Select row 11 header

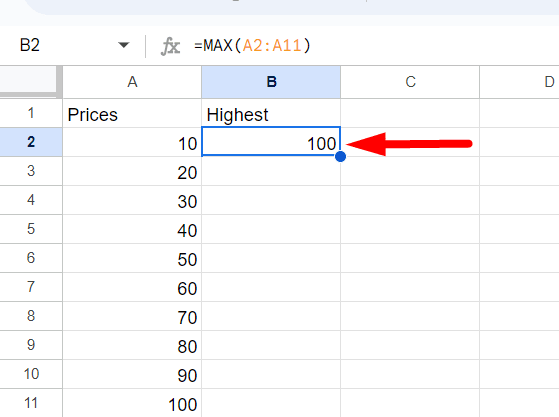(31, 403)
